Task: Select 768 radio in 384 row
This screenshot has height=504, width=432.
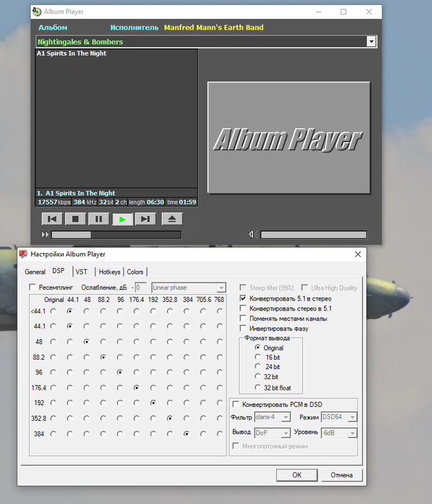Action: [x=219, y=434]
